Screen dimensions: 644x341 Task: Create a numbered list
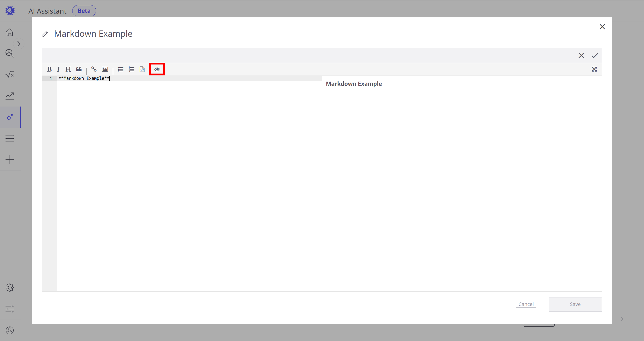(131, 69)
